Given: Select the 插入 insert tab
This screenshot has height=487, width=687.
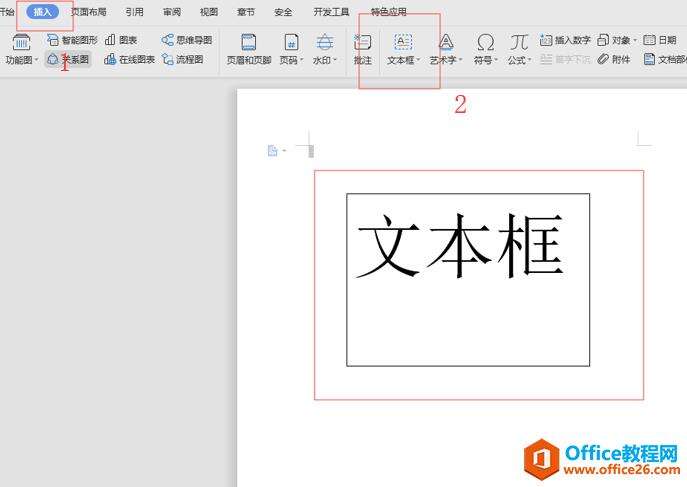Looking at the screenshot, I should click(x=44, y=12).
